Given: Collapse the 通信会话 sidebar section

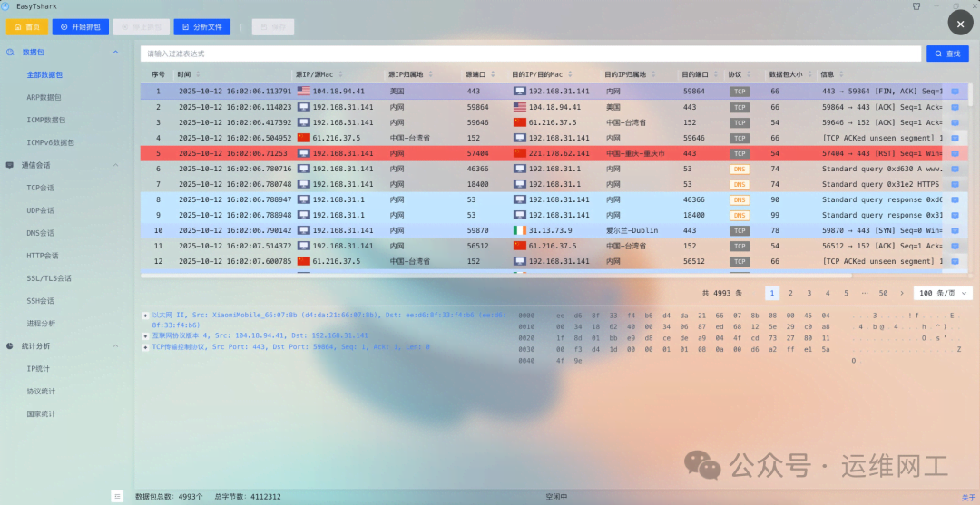Looking at the screenshot, I should [x=115, y=165].
